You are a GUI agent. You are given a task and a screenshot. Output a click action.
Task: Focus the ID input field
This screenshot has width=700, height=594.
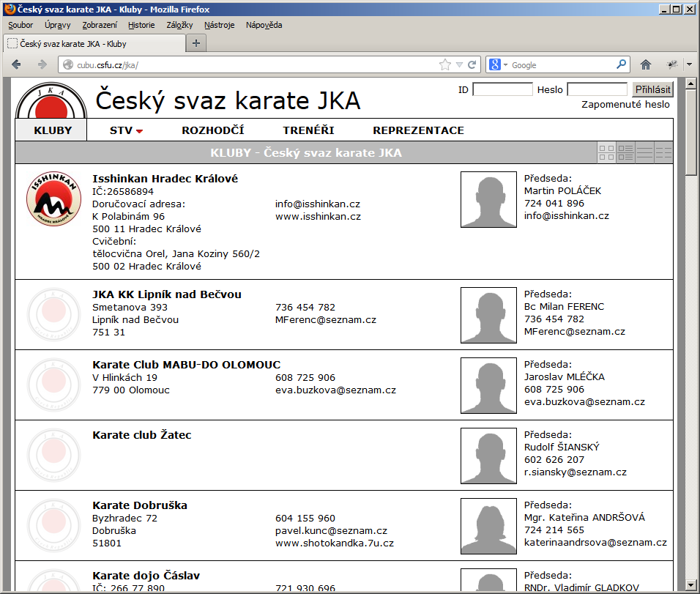point(503,89)
